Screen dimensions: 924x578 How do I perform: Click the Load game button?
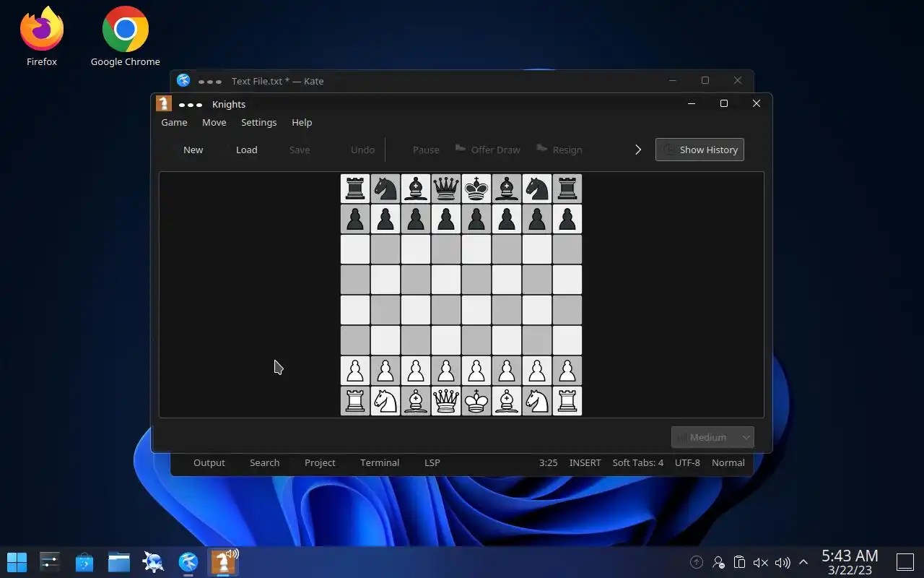(x=246, y=150)
